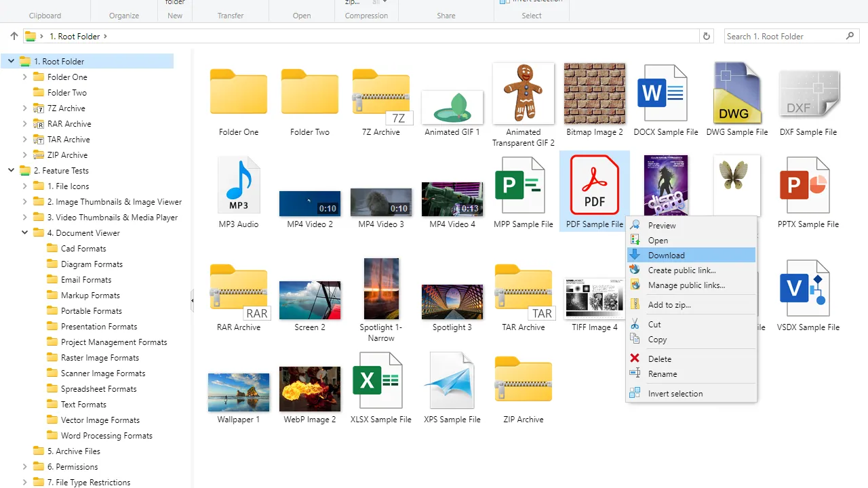
Task: Collapse the 2. Feature Tests tree node
Action: (11, 170)
